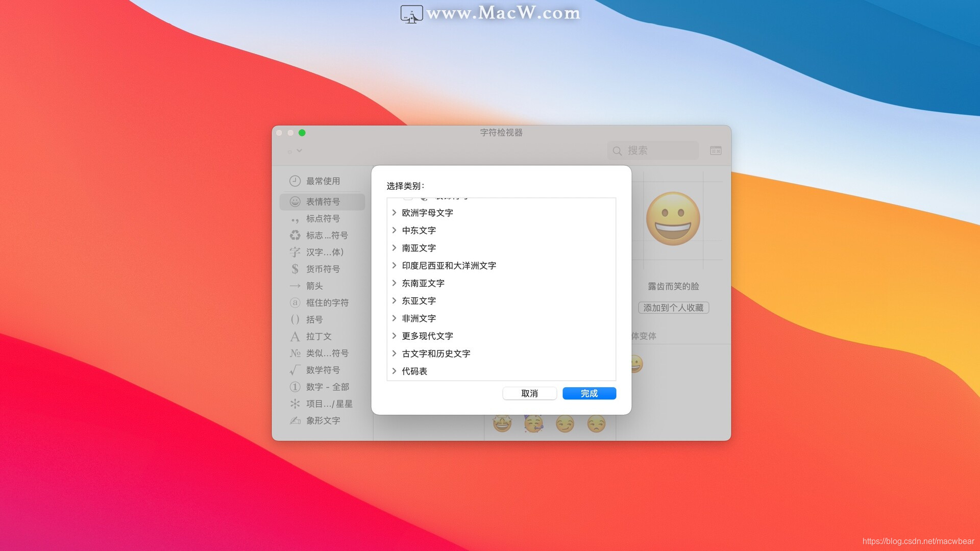
Task: Expand the 古文字和历史文字 category
Action: tap(394, 353)
